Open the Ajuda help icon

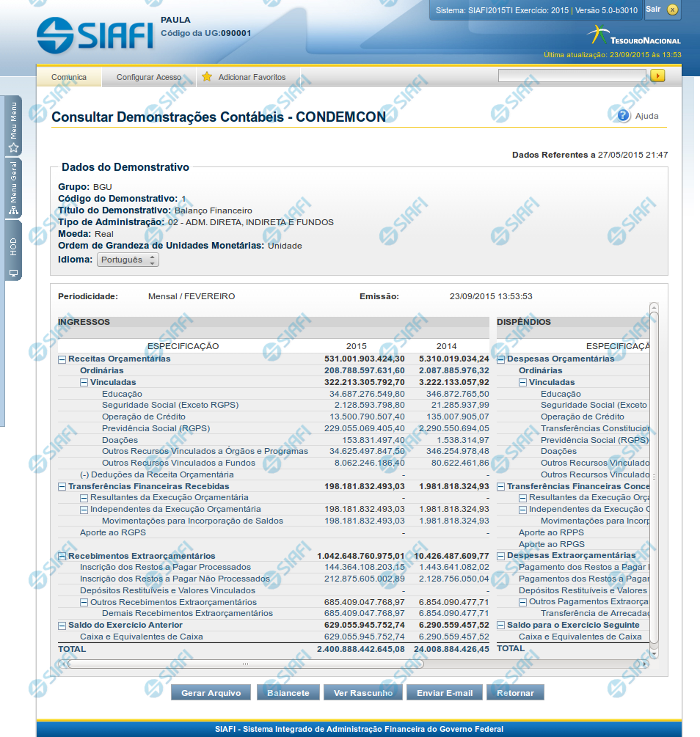click(x=624, y=116)
